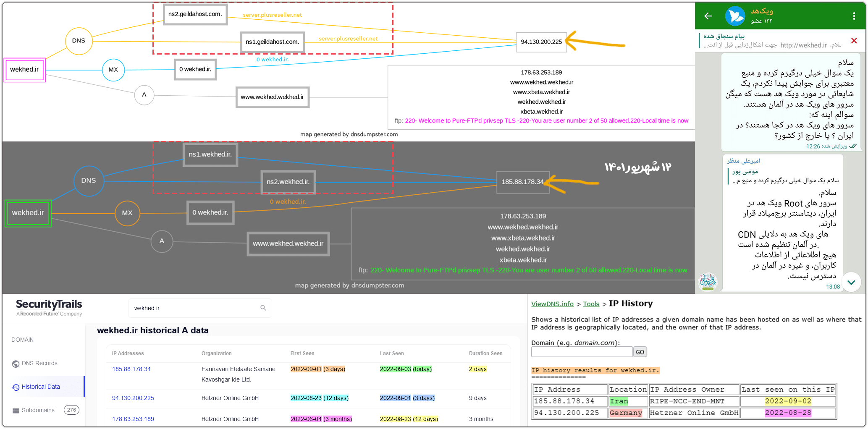This screenshot has width=868, height=429.
Task: Click the ViewDNS.info breadcrumb link
Action: click(x=552, y=304)
